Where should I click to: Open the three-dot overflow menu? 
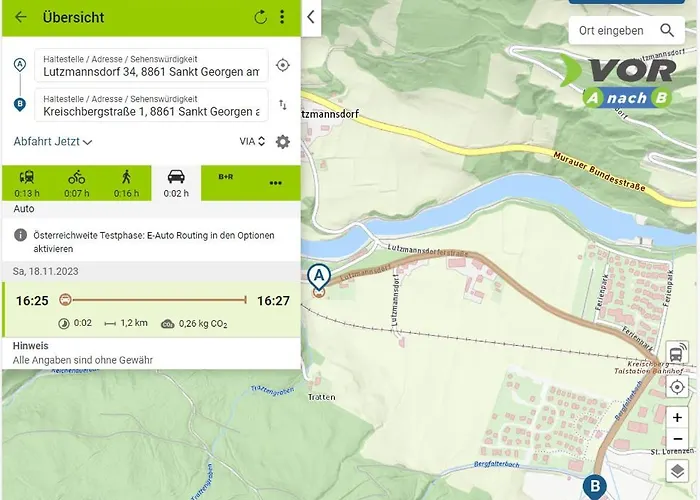tap(282, 17)
